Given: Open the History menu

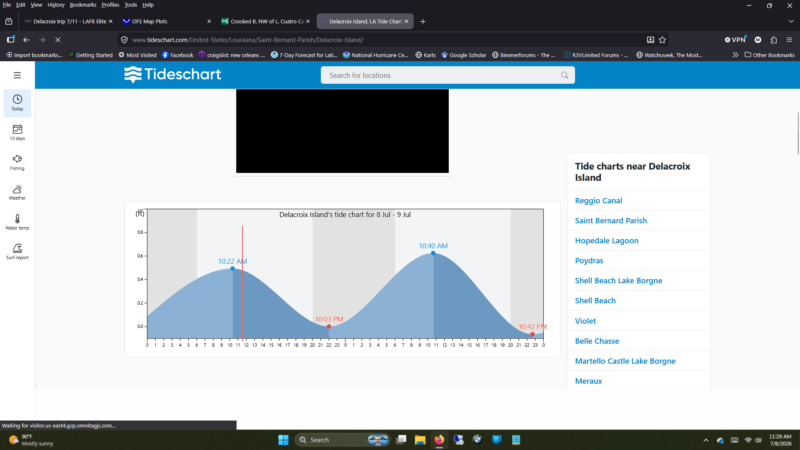Looking at the screenshot, I should tap(56, 5).
